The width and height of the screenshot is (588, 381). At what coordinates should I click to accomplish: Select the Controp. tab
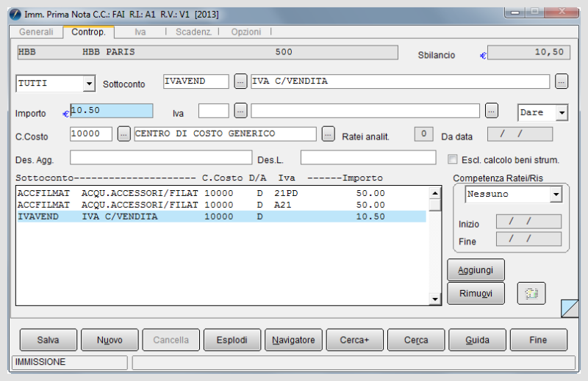pyautogui.click(x=88, y=32)
